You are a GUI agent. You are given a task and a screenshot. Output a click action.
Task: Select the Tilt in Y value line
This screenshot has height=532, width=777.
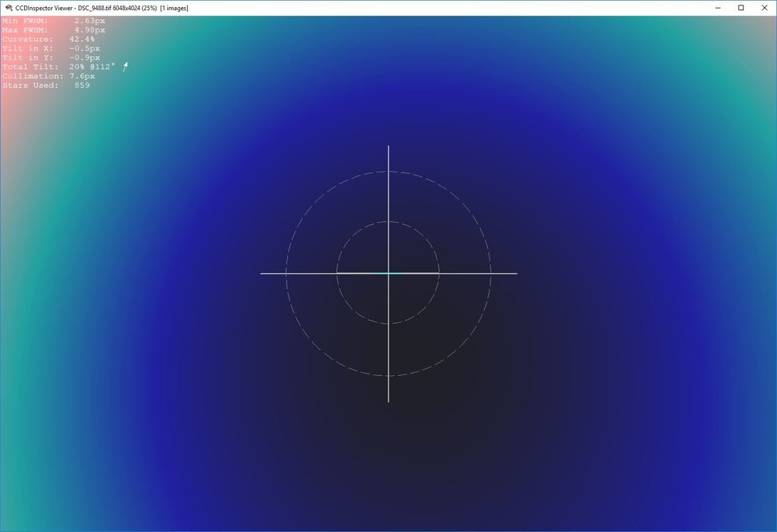51,57
